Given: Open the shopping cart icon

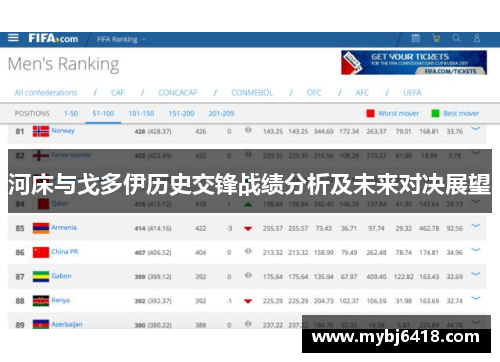Looking at the screenshot, I should (436, 38).
